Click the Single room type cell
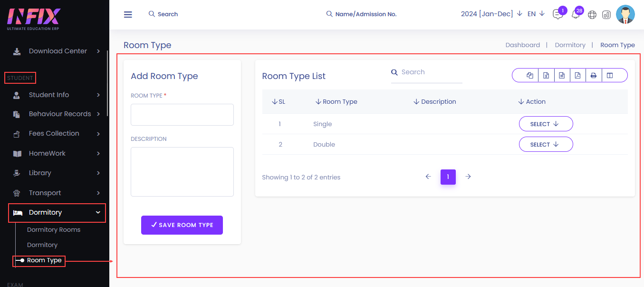This screenshot has width=644, height=287. point(322,124)
